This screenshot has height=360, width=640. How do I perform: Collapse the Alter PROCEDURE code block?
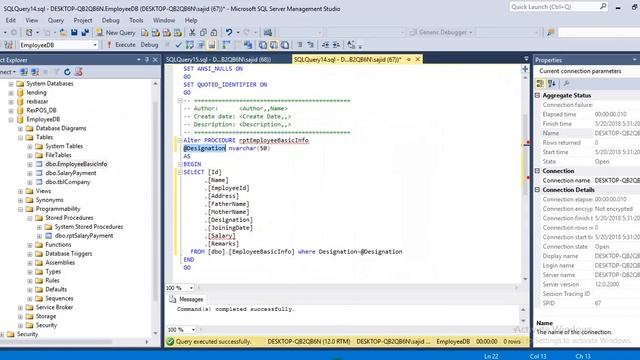[x=180, y=140]
